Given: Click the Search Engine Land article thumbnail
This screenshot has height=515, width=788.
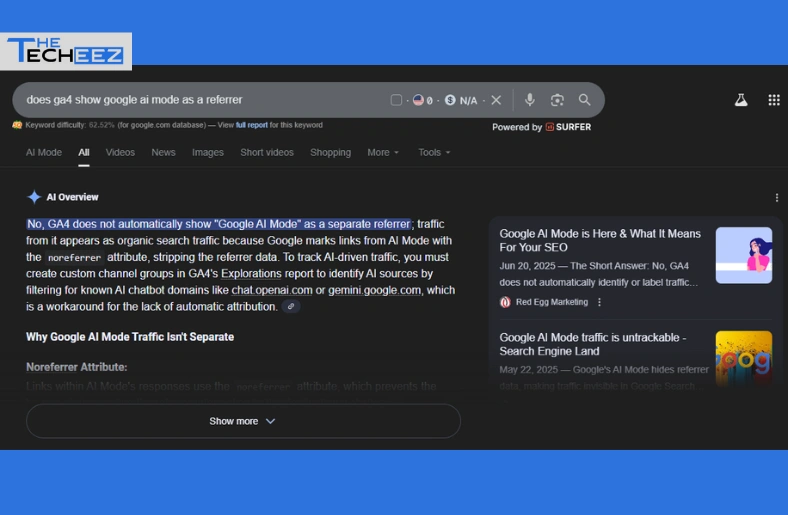Looking at the screenshot, I should [743, 358].
